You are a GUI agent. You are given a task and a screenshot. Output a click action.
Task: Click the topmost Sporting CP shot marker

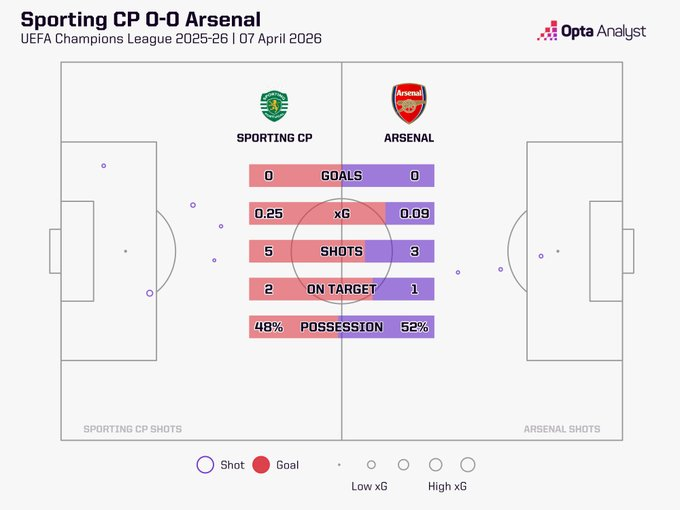point(103,166)
